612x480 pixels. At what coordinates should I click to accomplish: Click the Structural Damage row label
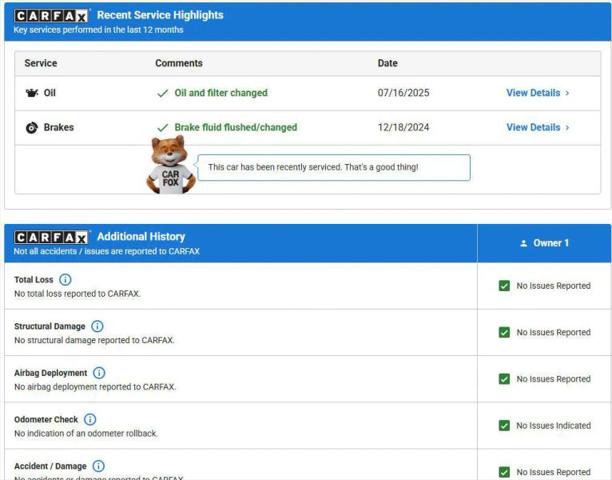(50, 326)
